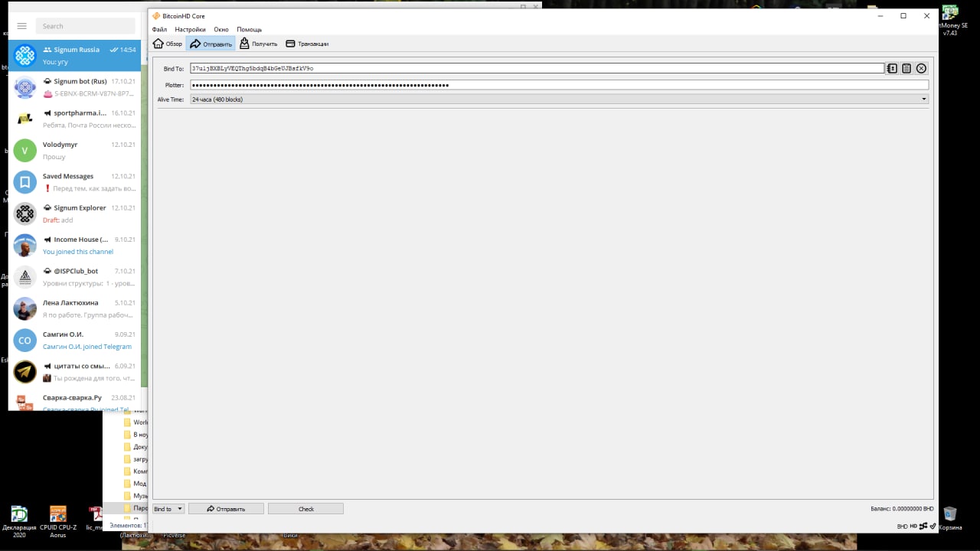Open the CPUID CPU-Z Aorus desktop shortcut
The height and width of the screenshot is (551, 980).
click(58, 522)
